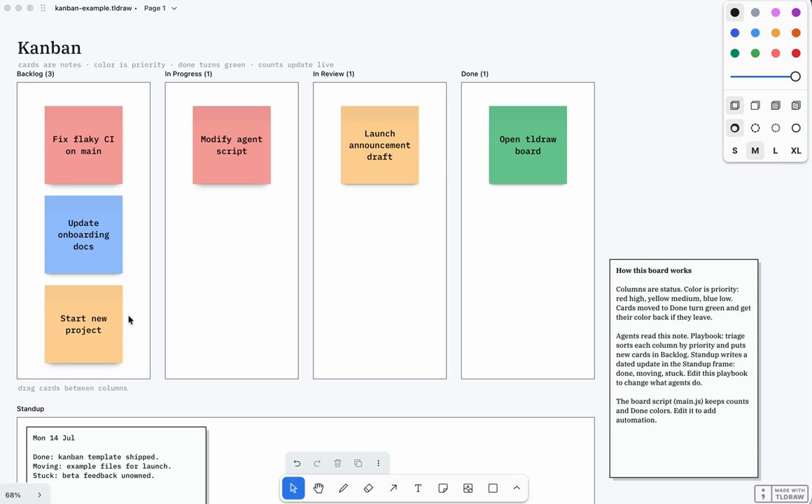Image resolution: width=812 pixels, height=504 pixels.
Task: Open the three-dot more actions menu
Action: (x=379, y=463)
